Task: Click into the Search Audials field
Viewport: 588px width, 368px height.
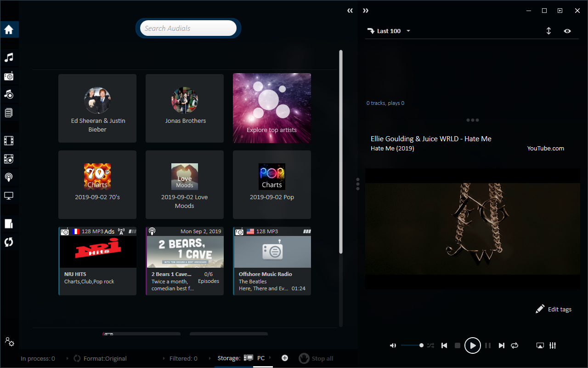Action: click(x=188, y=28)
